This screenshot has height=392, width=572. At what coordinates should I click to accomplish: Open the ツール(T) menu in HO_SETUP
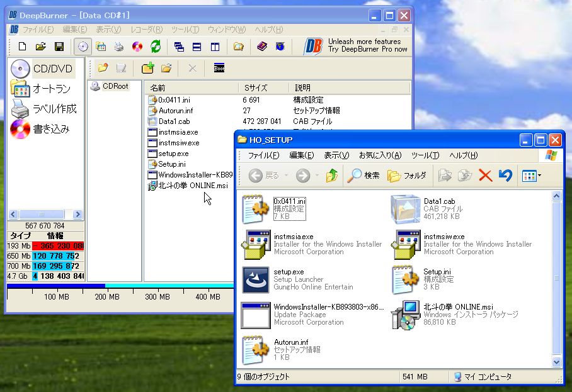(425, 155)
